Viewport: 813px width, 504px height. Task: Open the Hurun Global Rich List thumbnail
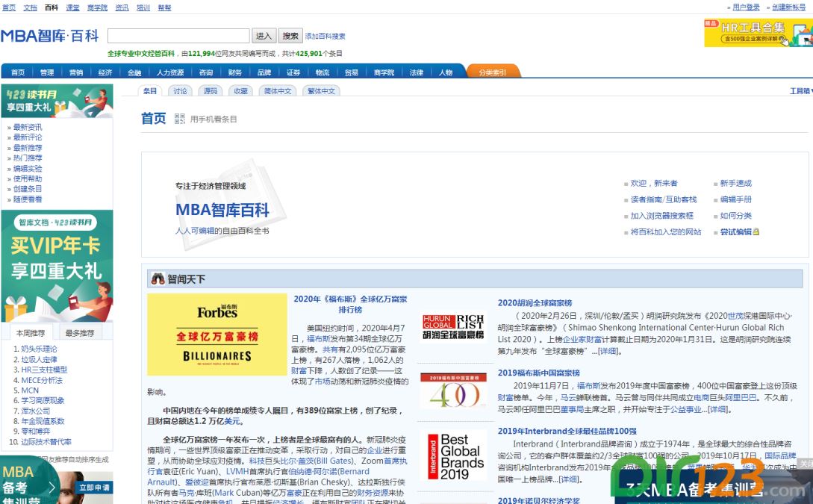click(x=453, y=327)
